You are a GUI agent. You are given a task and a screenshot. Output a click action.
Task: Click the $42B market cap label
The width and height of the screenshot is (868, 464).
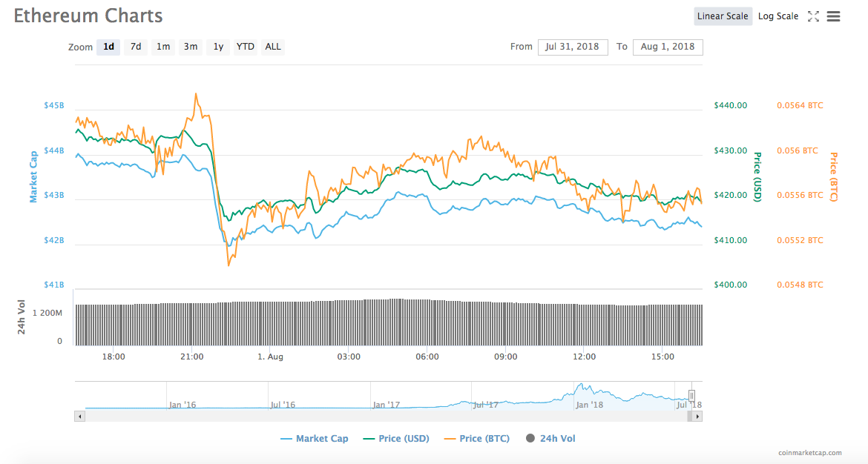(x=53, y=241)
